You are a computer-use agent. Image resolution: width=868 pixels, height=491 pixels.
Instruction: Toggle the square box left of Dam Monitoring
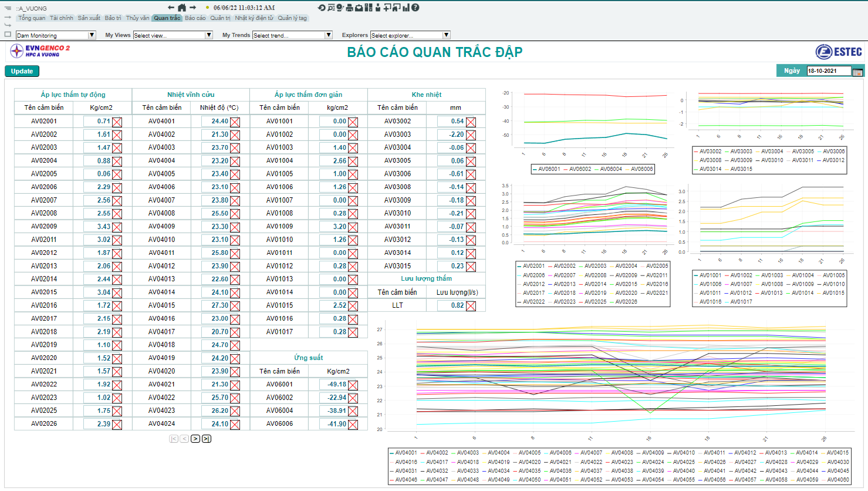click(x=8, y=34)
